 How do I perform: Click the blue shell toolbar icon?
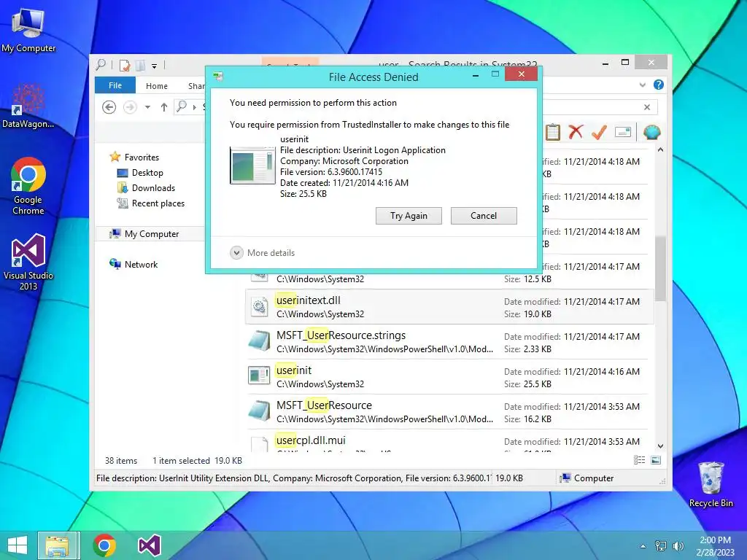point(651,132)
